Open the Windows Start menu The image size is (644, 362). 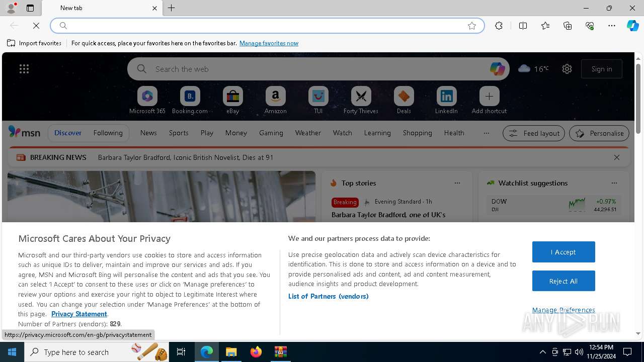(12, 352)
